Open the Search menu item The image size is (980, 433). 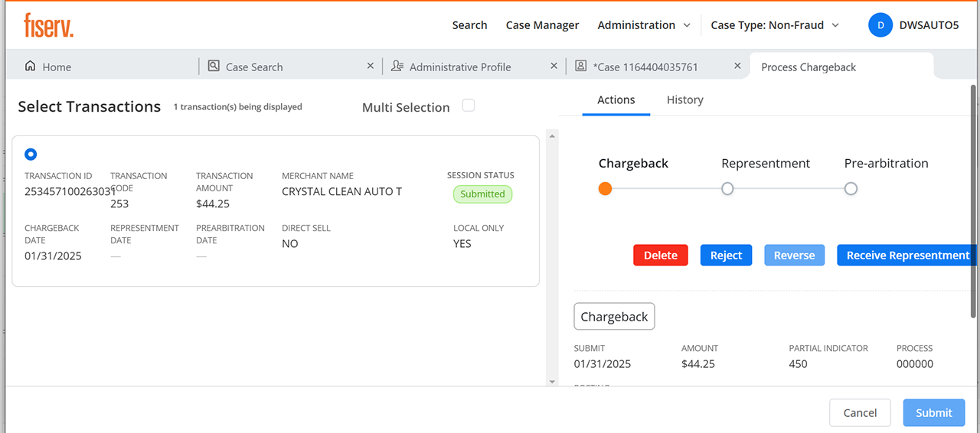click(x=469, y=25)
